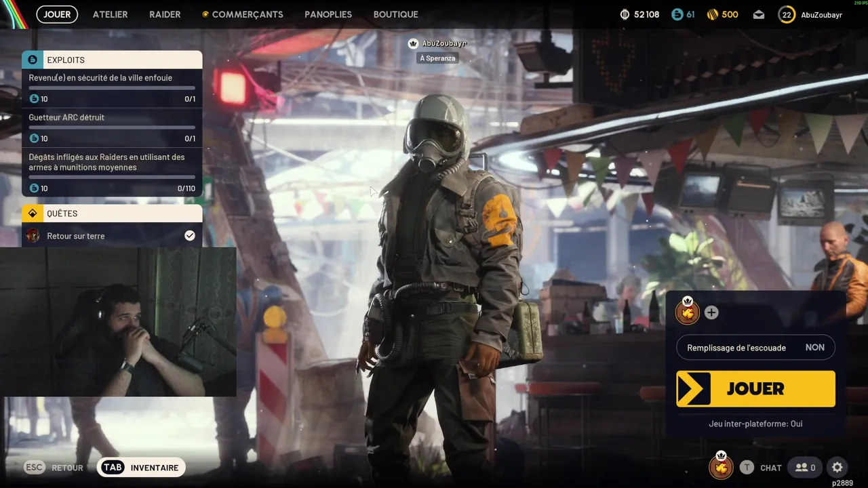Click progress bar of Guetteur ARC détruit
The image size is (868, 488).
(x=112, y=127)
